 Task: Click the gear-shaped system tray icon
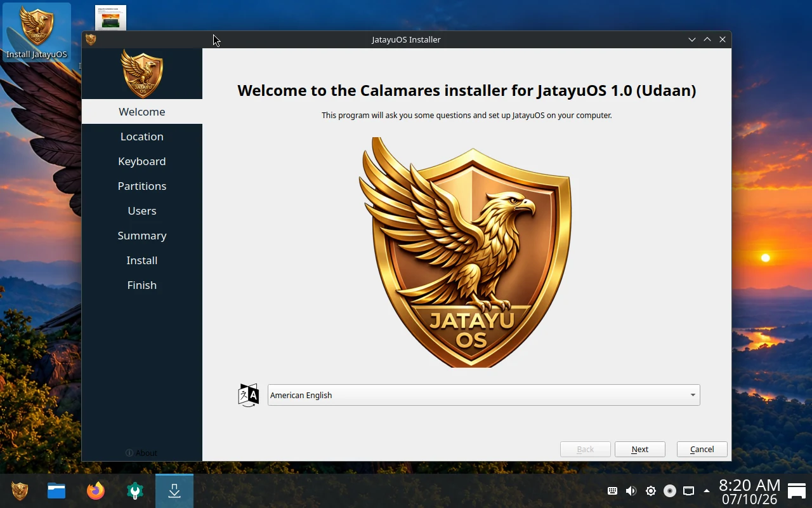click(x=651, y=491)
